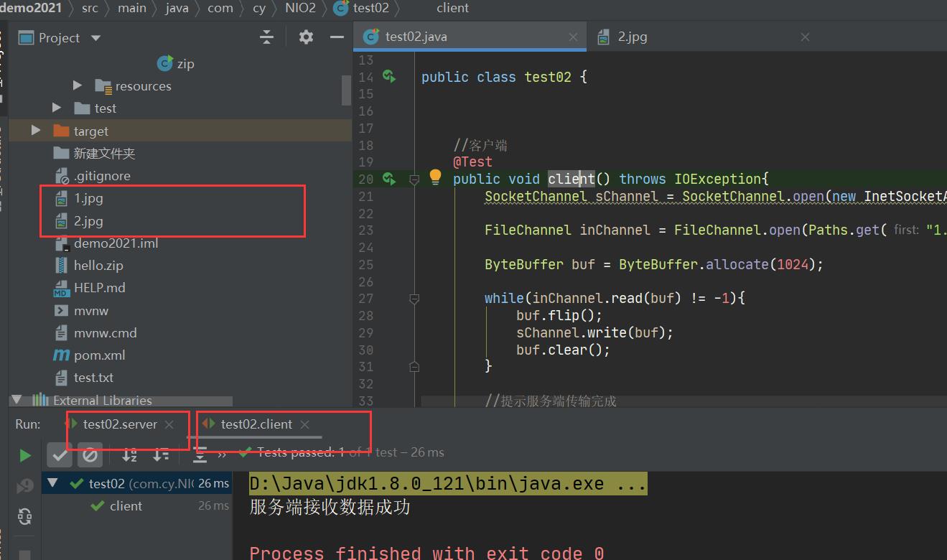Select demo2021.iml file
Screen dimensions: 947x560
click(x=106, y=243)
